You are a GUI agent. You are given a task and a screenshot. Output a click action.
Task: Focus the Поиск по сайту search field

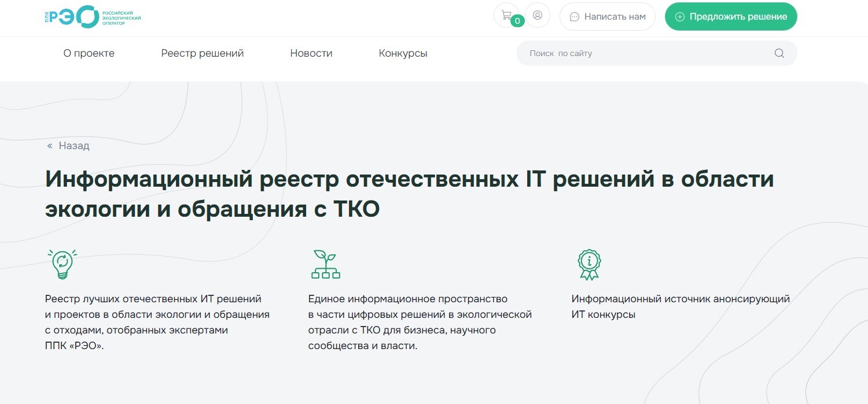(657, 53)
